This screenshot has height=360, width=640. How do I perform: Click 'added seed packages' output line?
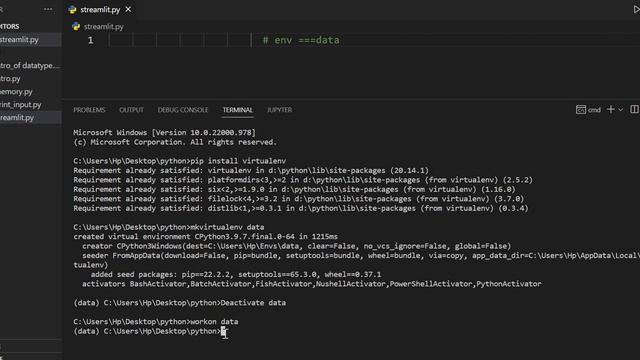tap(236, 274)
